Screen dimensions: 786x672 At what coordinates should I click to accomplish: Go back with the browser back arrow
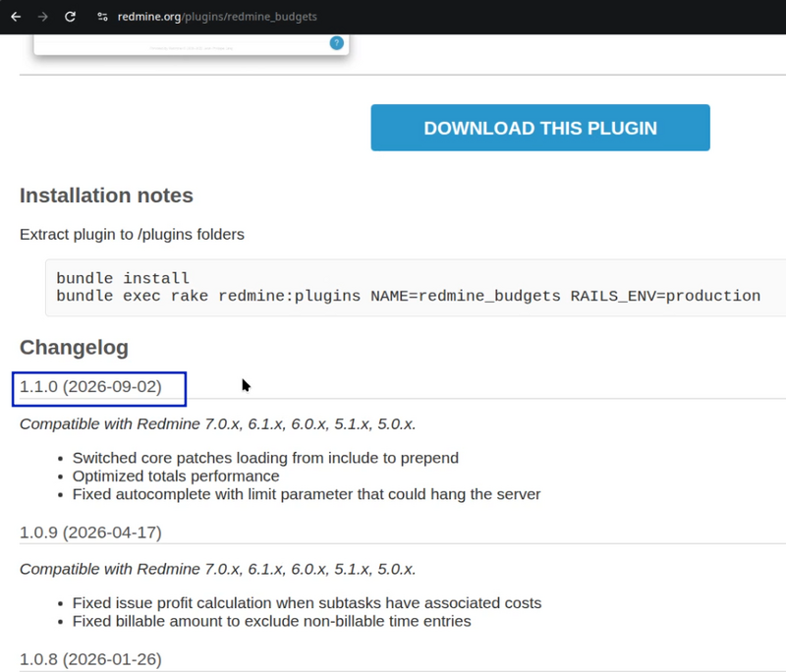(16, 17)
